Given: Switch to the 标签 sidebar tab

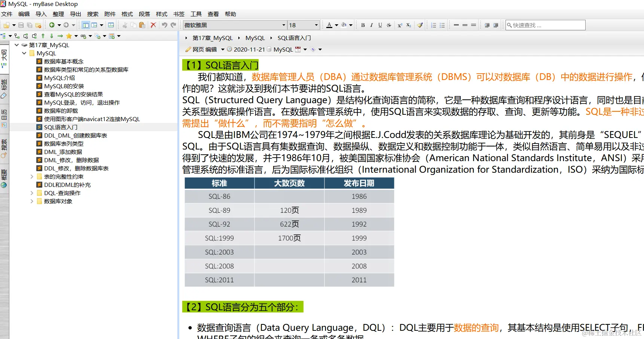Looking at the screenshot, I should (x=4, y=88).
